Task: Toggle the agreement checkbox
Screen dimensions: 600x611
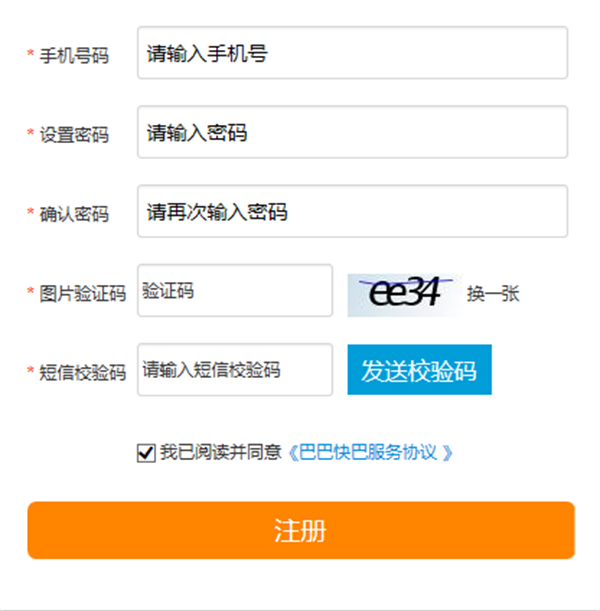Action: pos(146,453)
